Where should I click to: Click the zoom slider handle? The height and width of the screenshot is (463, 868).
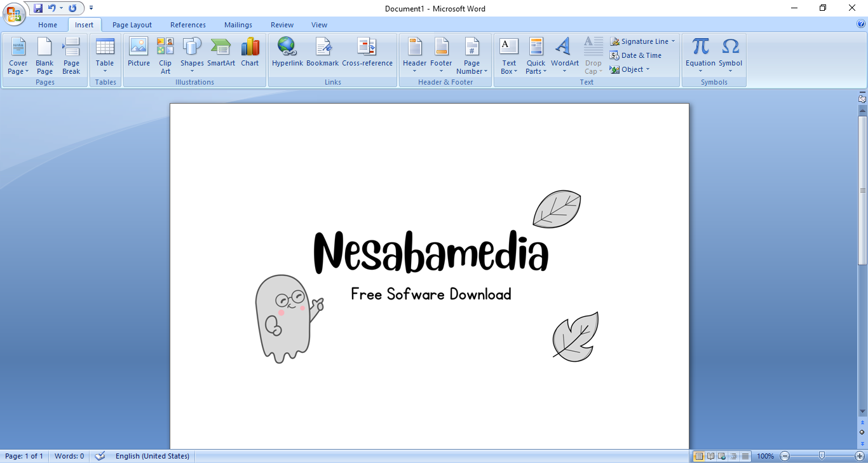tap(822, 456)
